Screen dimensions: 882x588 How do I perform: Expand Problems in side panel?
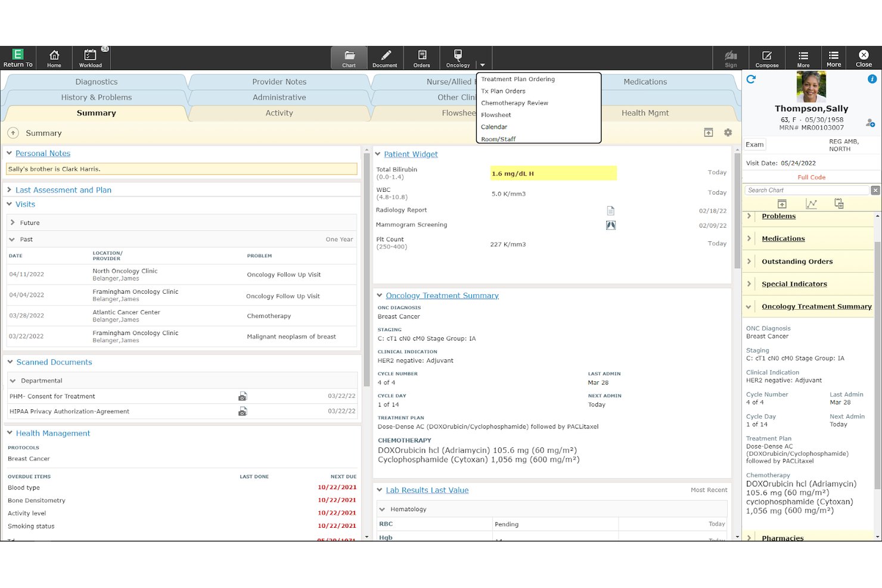[749, 216]
